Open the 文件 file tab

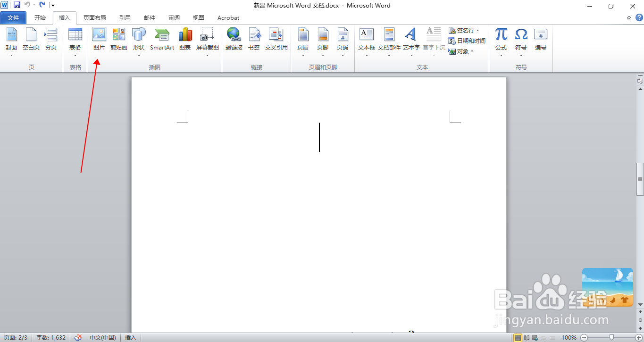[x=13, y=18]
